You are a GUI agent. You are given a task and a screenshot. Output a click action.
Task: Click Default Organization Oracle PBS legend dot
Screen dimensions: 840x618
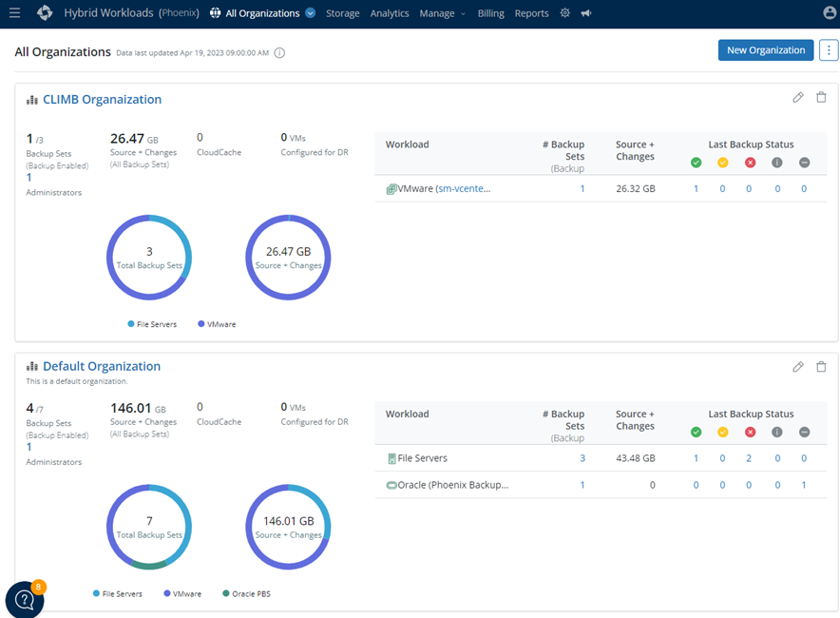coord(226,593)
